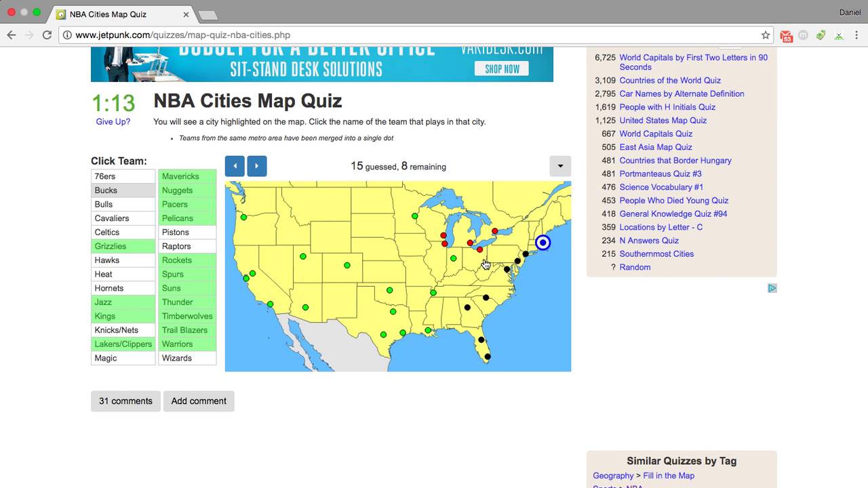Open United States Map Quiz link
The height and width of the screenshot is (488, 868).
663,121
